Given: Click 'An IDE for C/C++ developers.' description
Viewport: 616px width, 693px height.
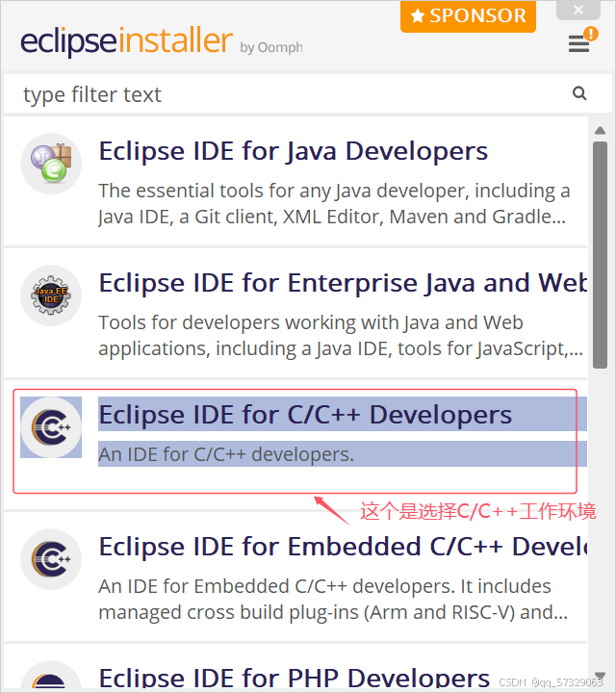Looking at the screenshot, I should click(x=226, y=454).
